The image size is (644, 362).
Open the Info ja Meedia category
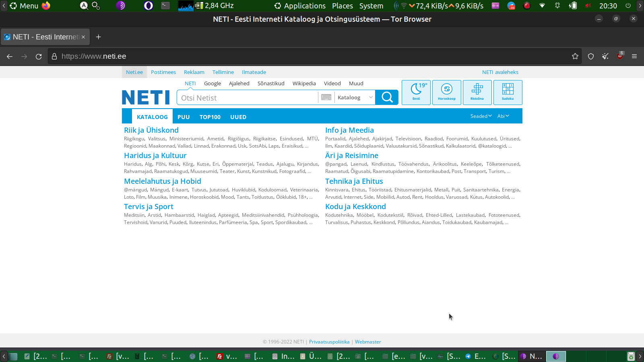click(x=349, y=130)
